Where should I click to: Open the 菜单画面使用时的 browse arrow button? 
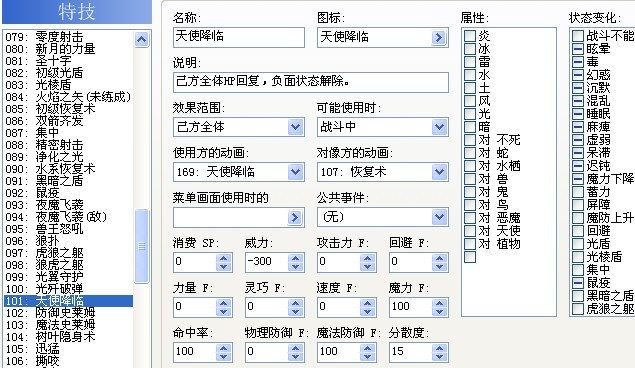(x=295, y=218)
